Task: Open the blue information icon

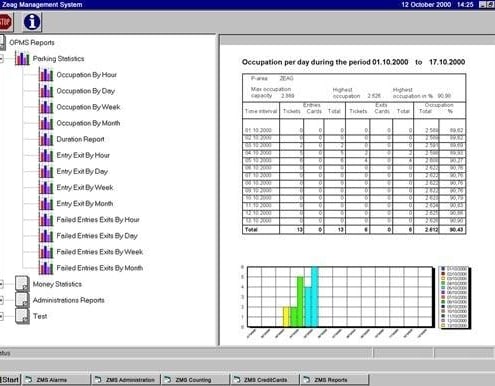Action: pos(32,22)
